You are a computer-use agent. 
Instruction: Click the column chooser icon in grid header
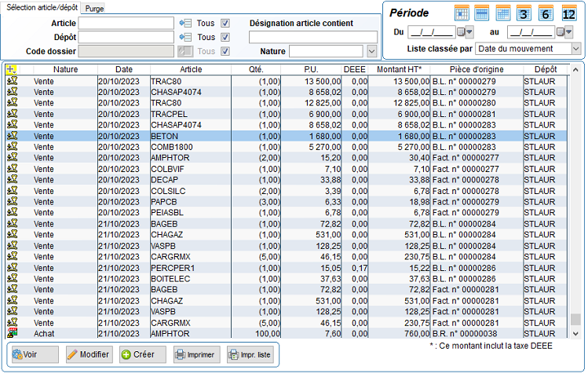click(12, 70)
